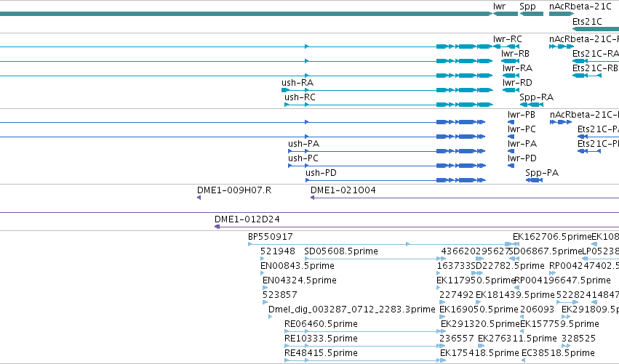Select the ush-PC protein label

303,158
